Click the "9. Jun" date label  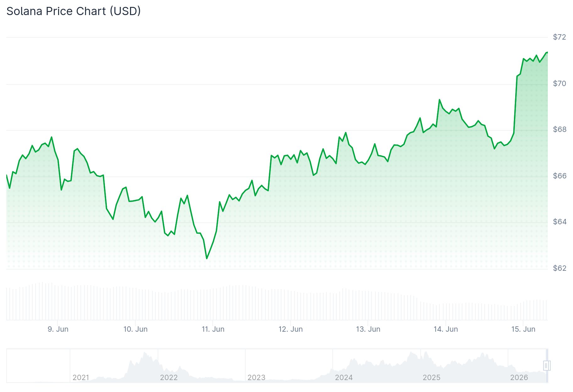click(x=58, y=329)
